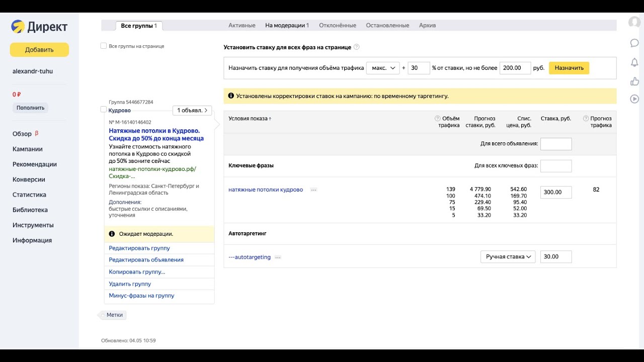Expand the Ручная ставка dropdown
The height and width of the screenshot is (362, 644).
[x=508, y=257]
